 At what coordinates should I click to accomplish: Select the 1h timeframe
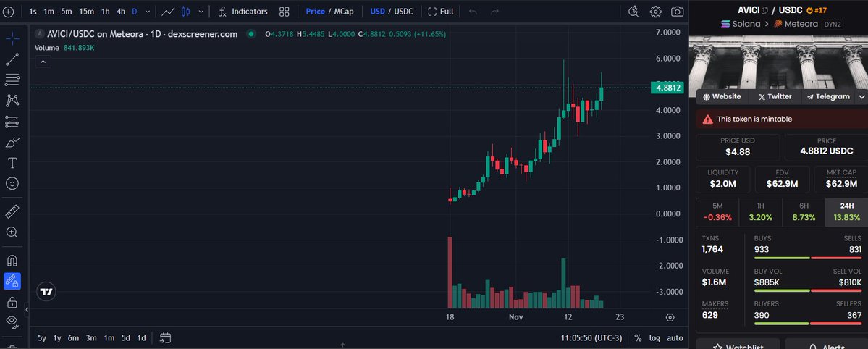(105, 11)
